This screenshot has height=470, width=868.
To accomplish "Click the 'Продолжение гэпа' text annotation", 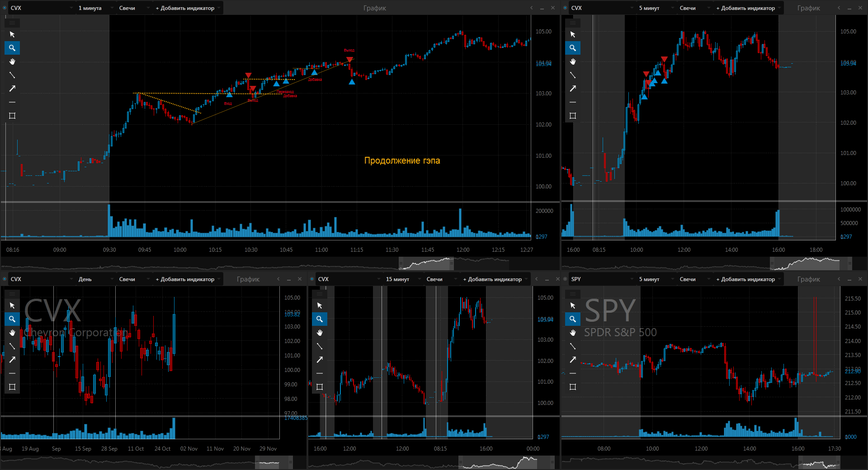I will point(402,160).
